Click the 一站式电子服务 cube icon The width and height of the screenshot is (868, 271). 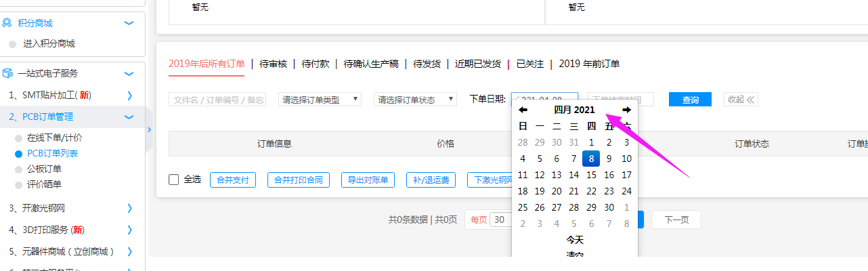click(7, 73)
